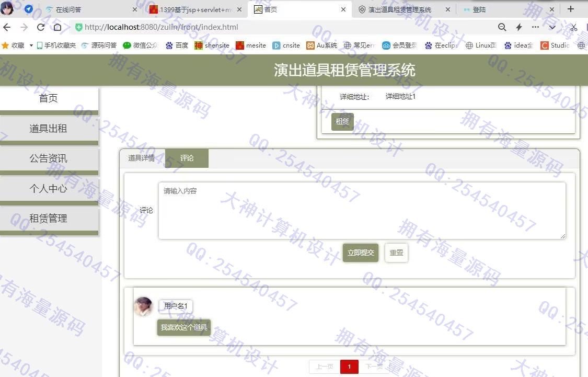Open the Au系统 bookmark
The width and height of the screenshot is (588, 377).
point(322,45)
